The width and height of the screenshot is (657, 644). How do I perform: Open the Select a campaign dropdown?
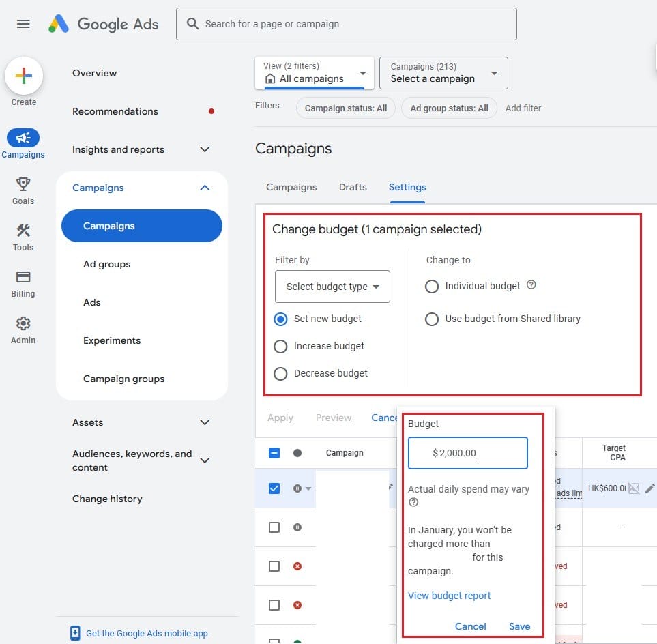443,73
